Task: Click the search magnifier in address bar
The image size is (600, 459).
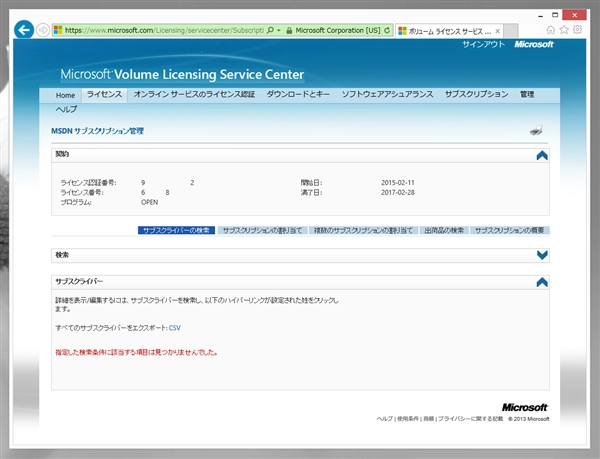Action: pyautogui.click(x=270, y=30)
